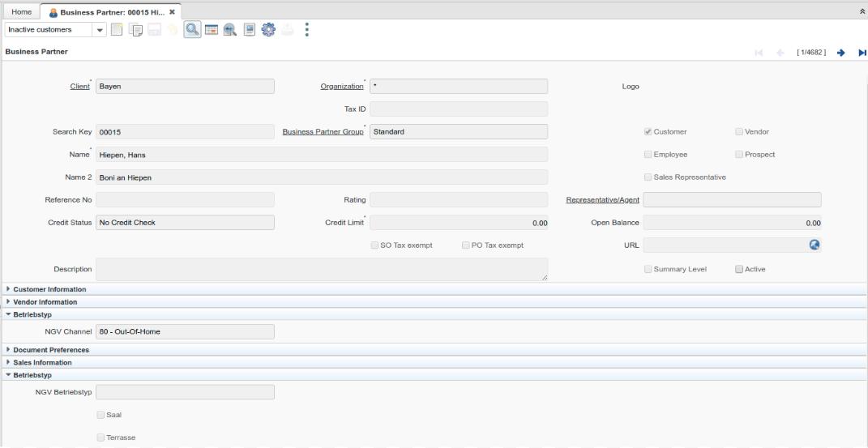This screenshot has height=448, width=868.
Task: Open the Credit Status field
Action: pyautogui.click(x=185, y=222)
